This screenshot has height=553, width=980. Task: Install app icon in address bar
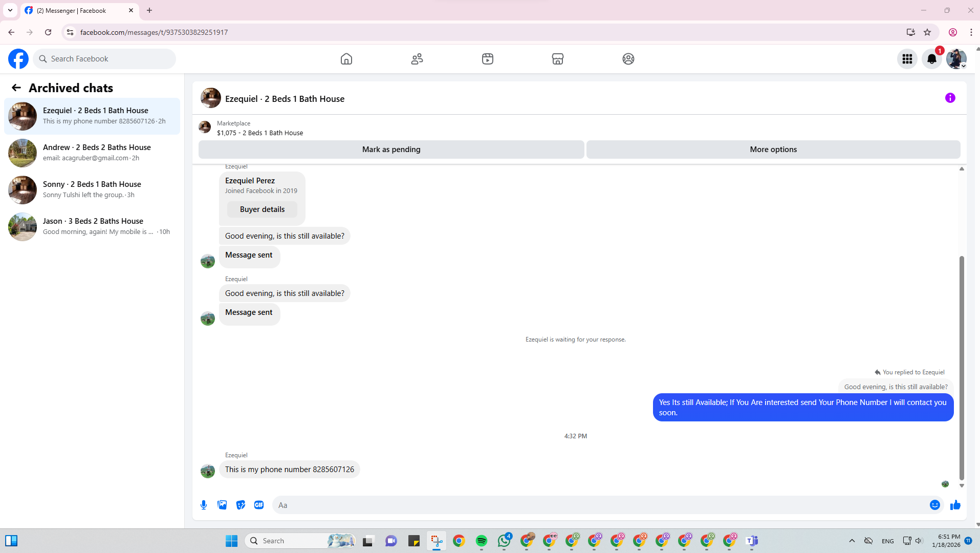910,32
